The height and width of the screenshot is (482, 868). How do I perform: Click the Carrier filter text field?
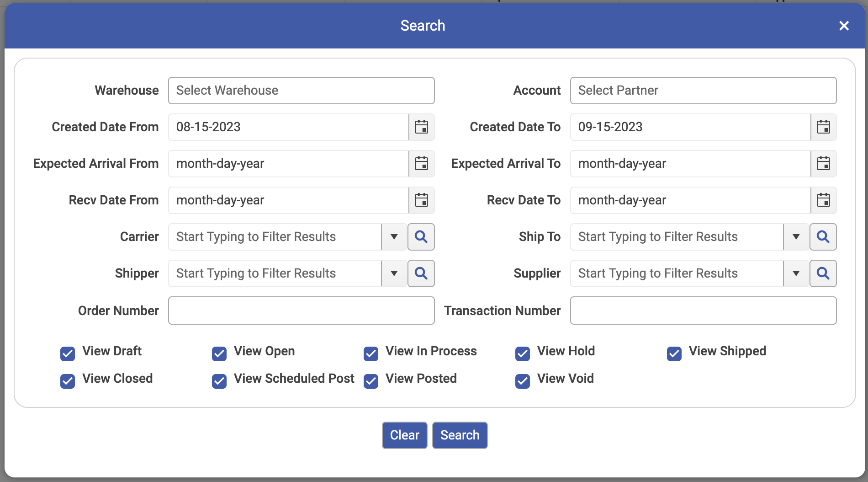point(275,237)
